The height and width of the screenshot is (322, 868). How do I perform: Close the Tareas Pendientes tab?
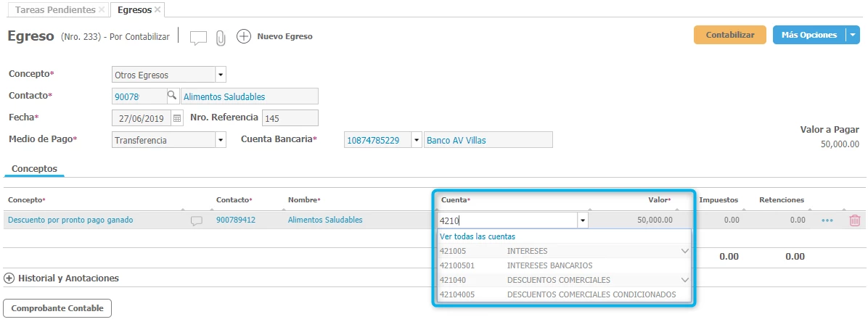(102, 10)
